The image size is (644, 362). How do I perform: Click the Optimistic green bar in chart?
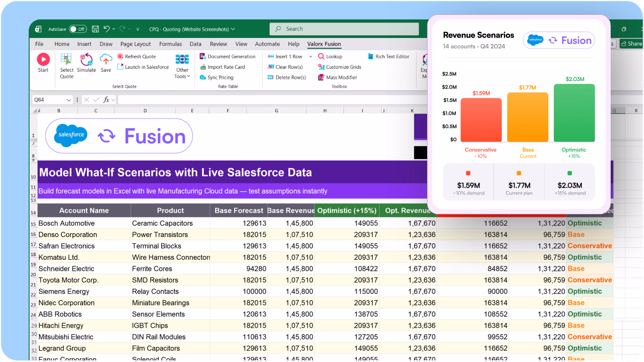[x=574, y=113]
